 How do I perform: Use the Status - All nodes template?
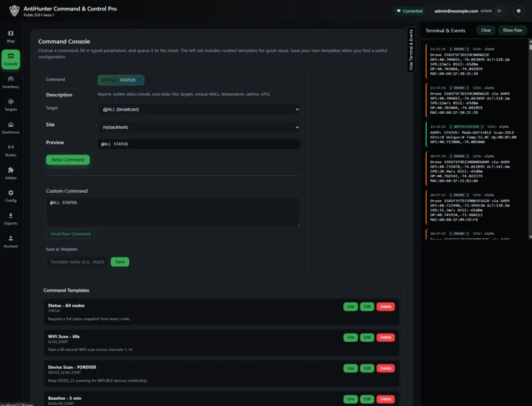351,307
